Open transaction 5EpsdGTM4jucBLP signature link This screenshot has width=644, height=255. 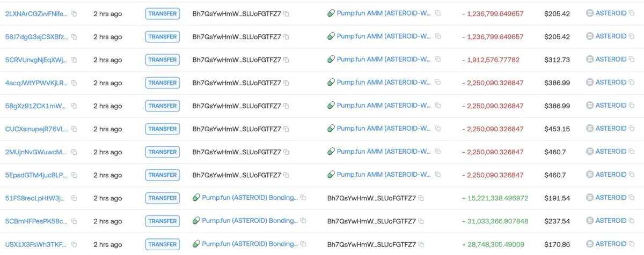pos(36,175)
